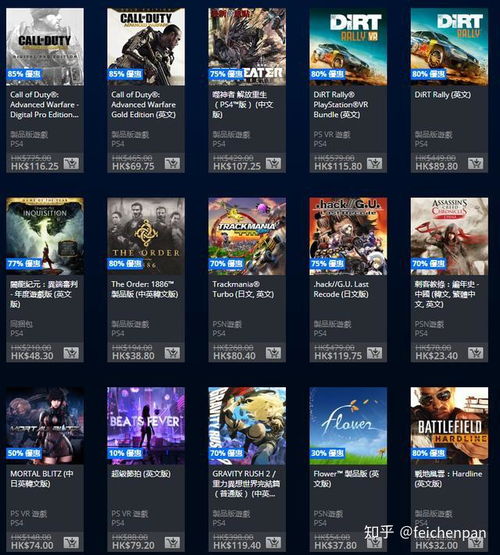
Task: Open the God Eater cover thumbnail
Action: click(247, 47)
